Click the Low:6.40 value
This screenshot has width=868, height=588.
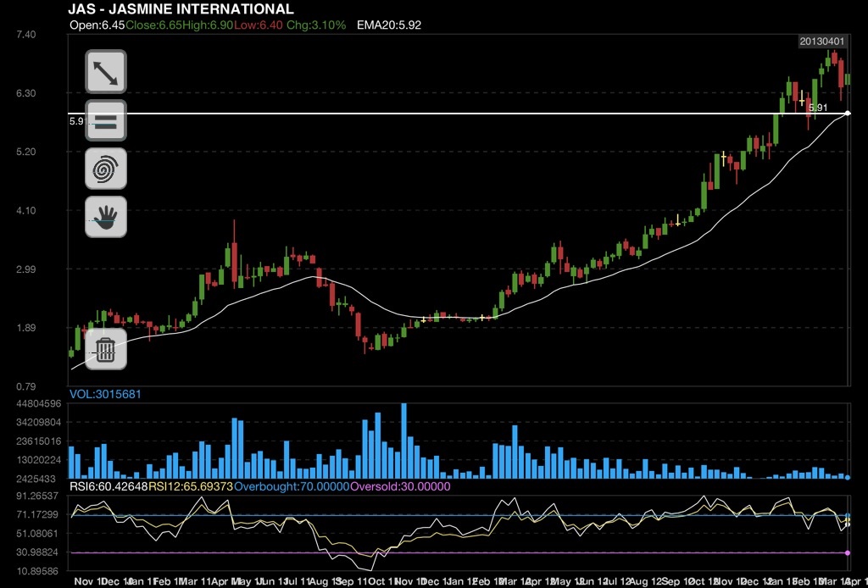point(258,25)
